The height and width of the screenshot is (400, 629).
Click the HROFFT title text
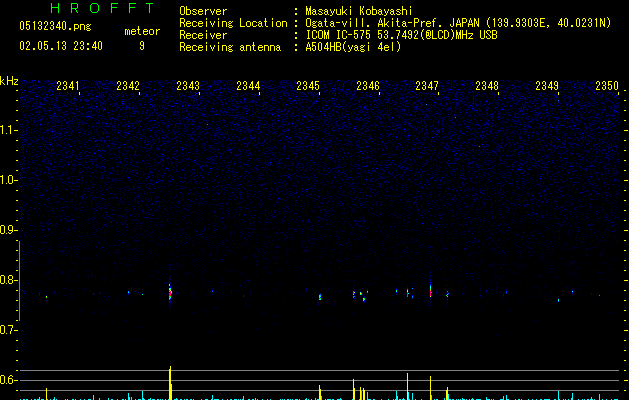tap(103, 8)
